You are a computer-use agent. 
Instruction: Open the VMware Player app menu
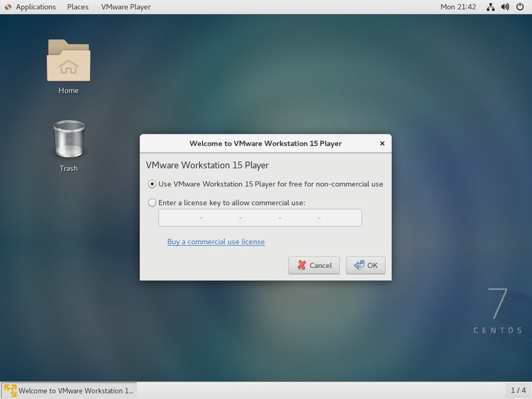point(125,7)
